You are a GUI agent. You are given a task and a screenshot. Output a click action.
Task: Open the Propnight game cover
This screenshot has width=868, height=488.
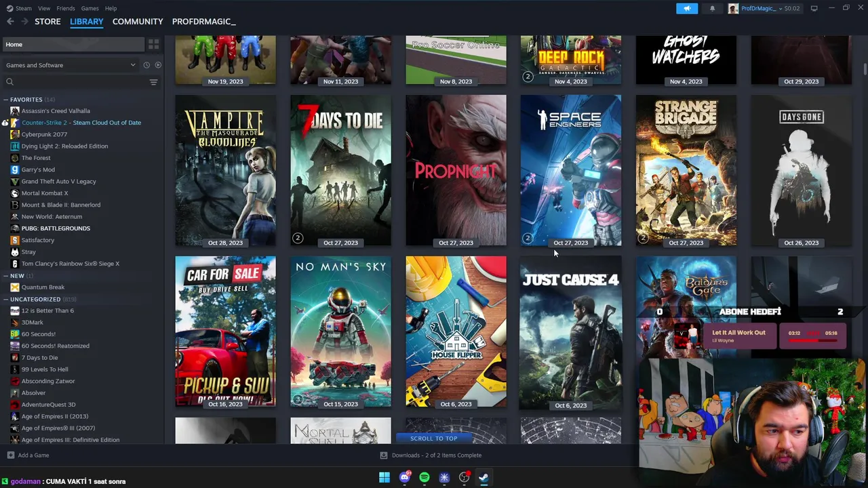pyautogui.click(x=456, y=170)
